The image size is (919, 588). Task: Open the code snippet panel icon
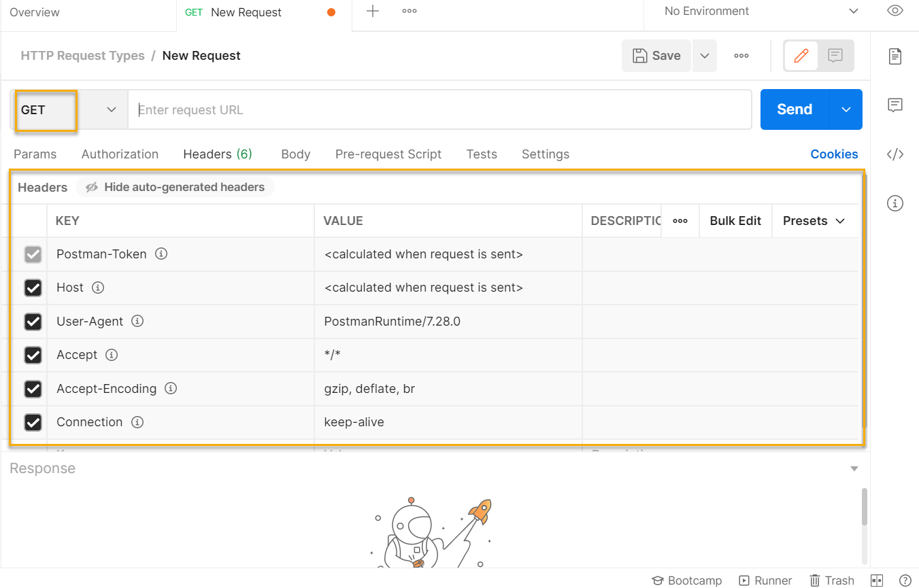[x=895, y=154]
